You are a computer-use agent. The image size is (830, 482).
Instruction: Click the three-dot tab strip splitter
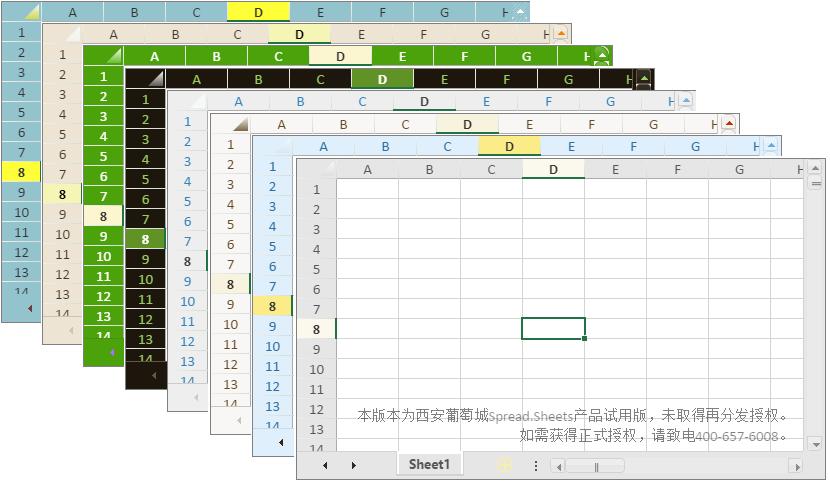(536, 466)
